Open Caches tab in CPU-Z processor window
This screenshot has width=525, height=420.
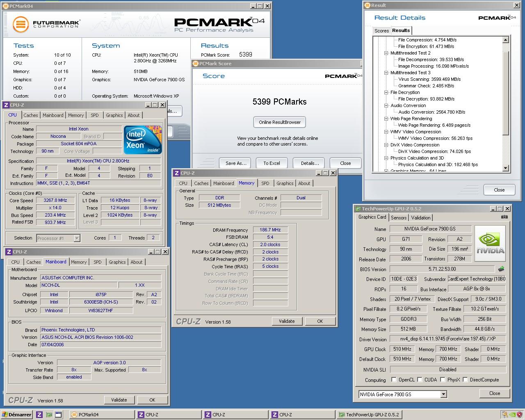tap(31, 115)
